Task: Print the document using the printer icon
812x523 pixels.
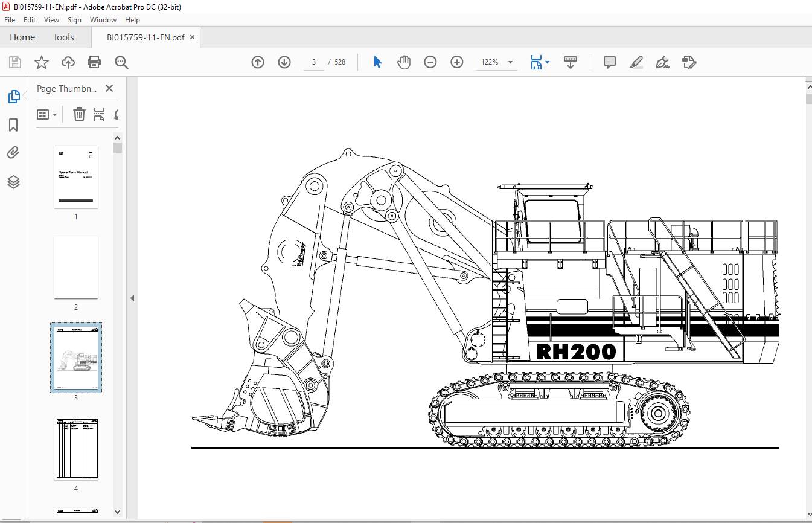Action: coord(94,62)
